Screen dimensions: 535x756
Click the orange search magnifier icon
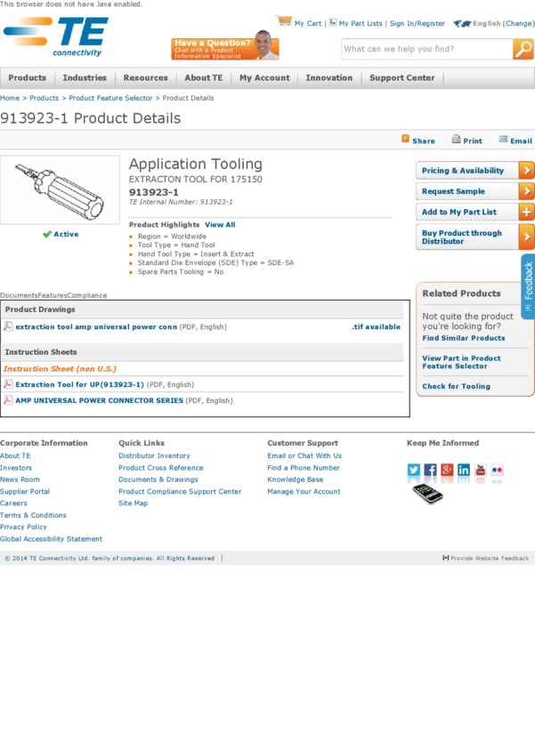pos(523,50)
